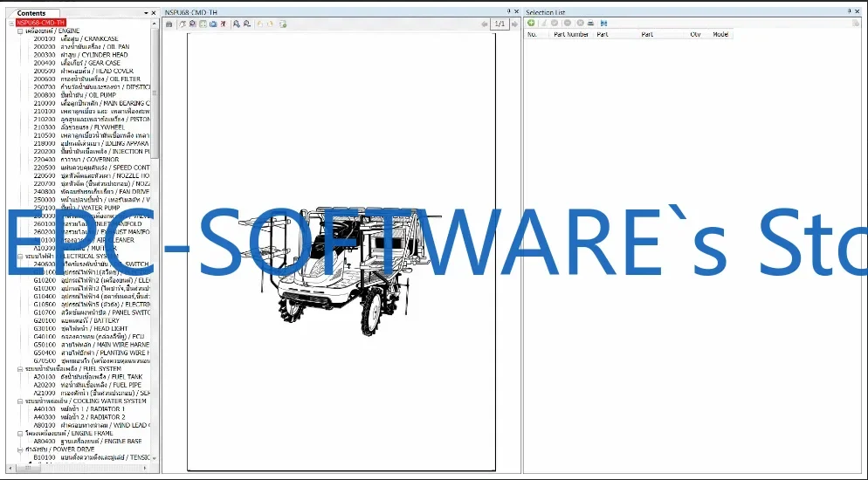Image resolution: width=868 pixels, height=480 pixels.
Task: Collapse the FUEL SYSTEM tree group
Action: (20, 369)
